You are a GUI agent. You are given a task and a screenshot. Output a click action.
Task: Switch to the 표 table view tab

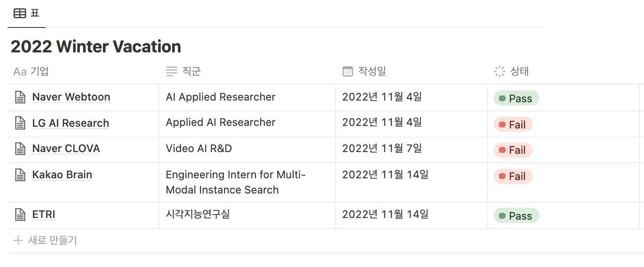[x=27, y=14]
